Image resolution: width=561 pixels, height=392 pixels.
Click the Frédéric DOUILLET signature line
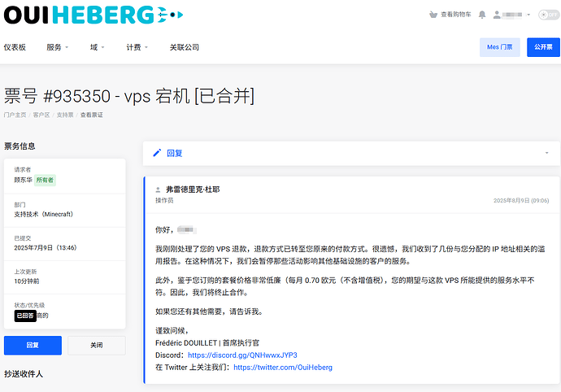coord(207,343)
